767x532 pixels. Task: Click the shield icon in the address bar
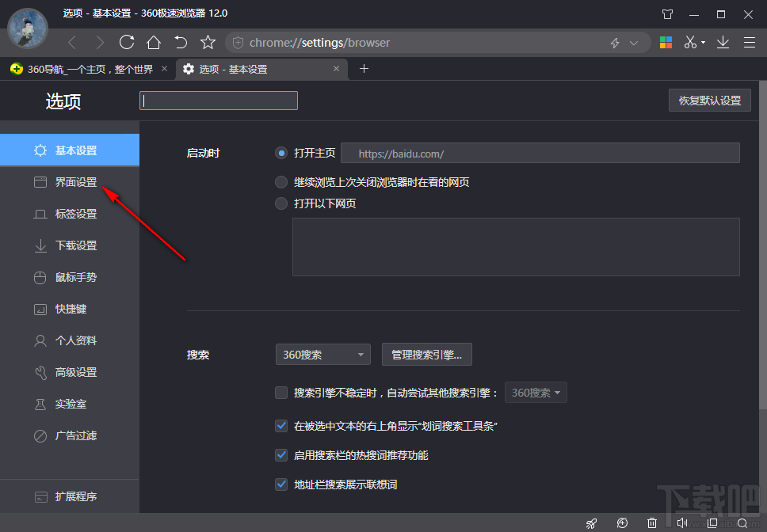click(238, 43)
